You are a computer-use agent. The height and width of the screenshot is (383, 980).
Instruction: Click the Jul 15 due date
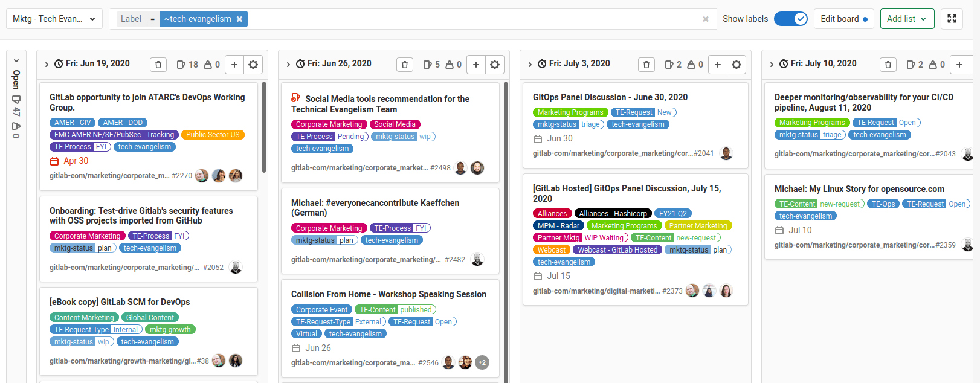click(x=552, y=276)
